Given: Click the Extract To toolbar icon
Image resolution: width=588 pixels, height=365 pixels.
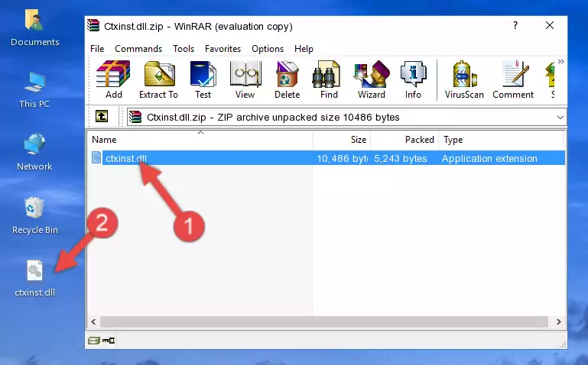Looking at the screenshot, I should click(158, 79).
